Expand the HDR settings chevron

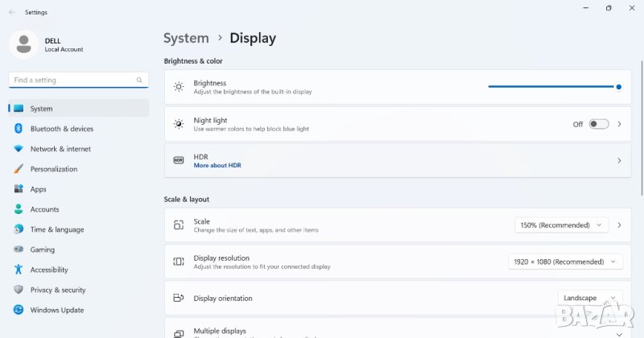(619, 161)
